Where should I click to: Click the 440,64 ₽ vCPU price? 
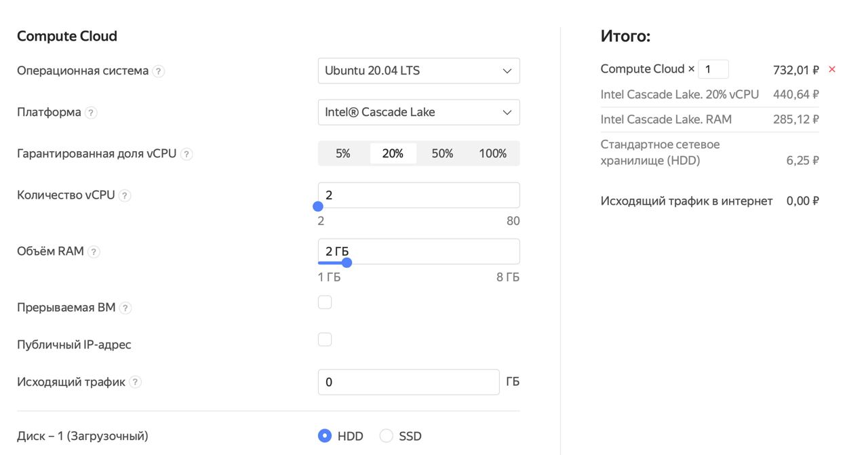tap(796, 94)
